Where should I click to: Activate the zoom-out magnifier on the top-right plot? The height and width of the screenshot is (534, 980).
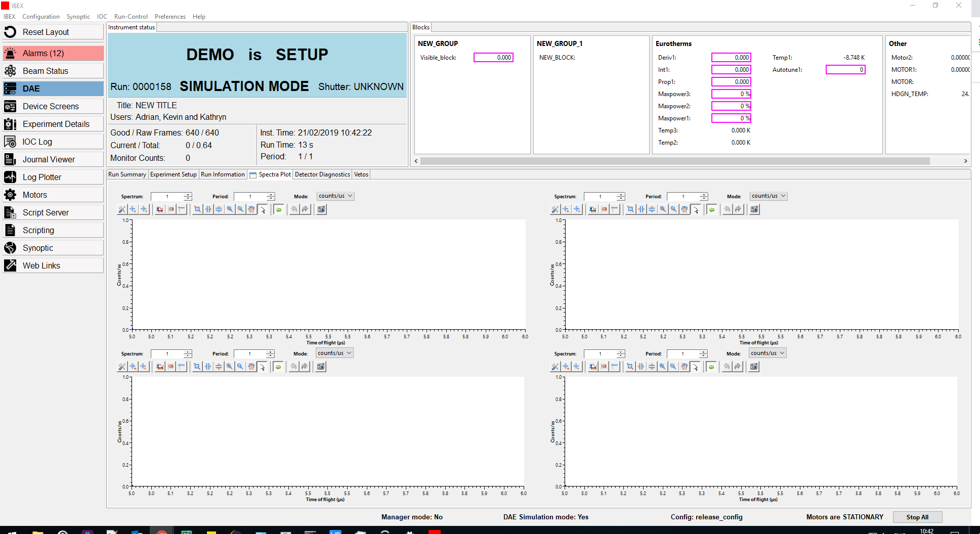(673, 209)
